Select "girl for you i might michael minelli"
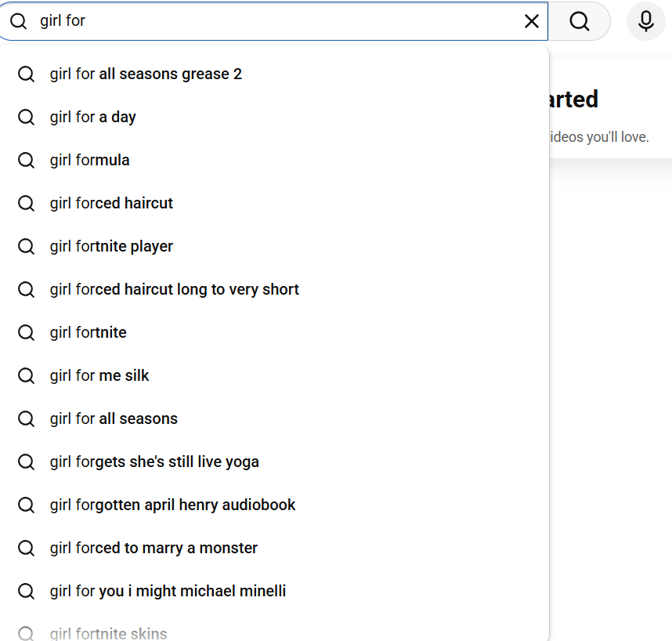Image resolution: width=672 pixels, height=641 pixels. tap(168, 591)
